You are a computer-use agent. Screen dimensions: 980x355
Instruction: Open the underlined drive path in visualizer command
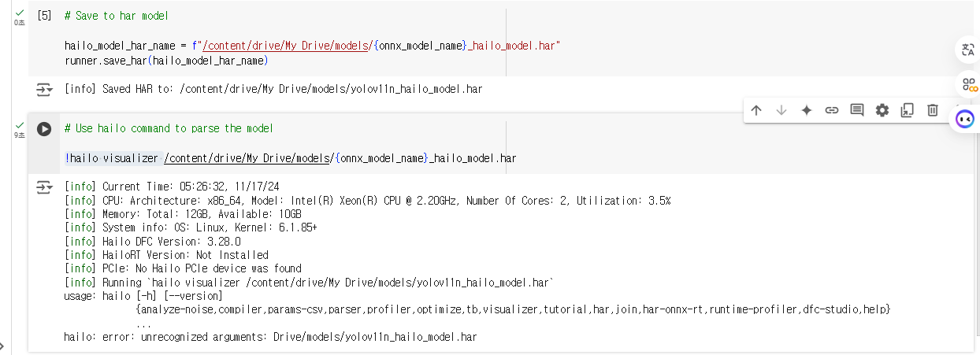pyautogui.click(x=247, y=158)
